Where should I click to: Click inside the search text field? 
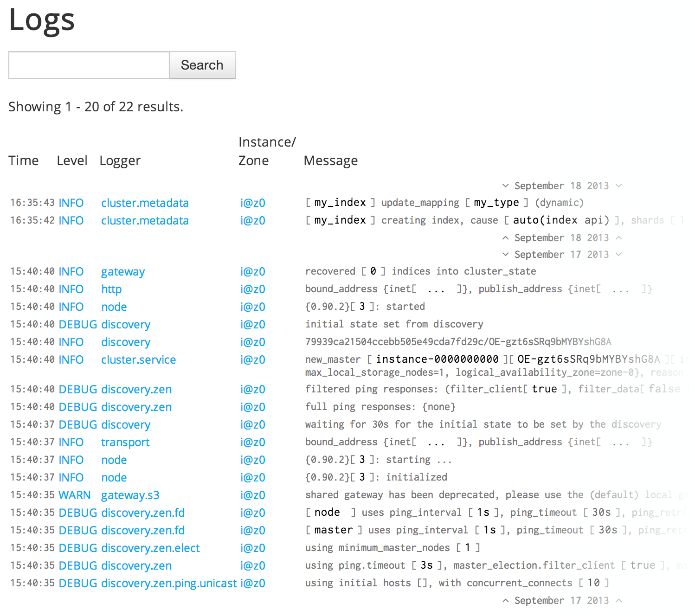[88, 65]
